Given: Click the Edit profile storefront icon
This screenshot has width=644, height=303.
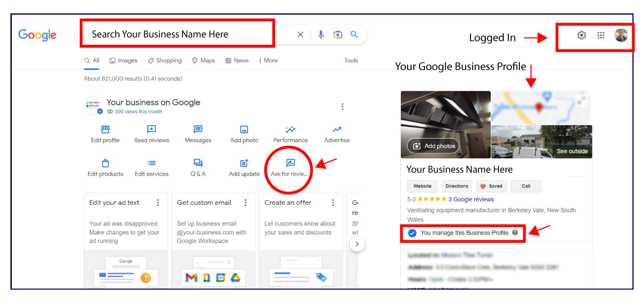Looking at the screenshot, I should click(105, 130).
